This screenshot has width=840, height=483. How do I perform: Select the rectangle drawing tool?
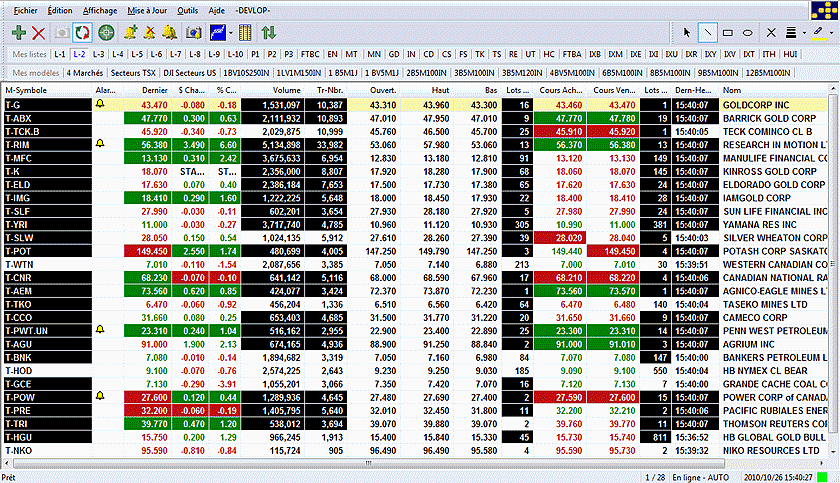click(728, 32)
